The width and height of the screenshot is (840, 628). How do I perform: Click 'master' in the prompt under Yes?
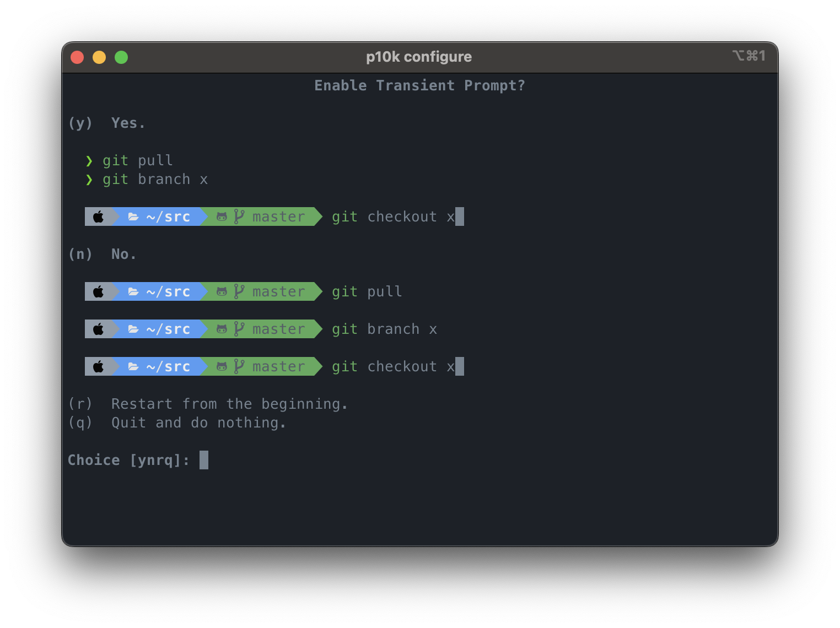[x=279, y=217]
